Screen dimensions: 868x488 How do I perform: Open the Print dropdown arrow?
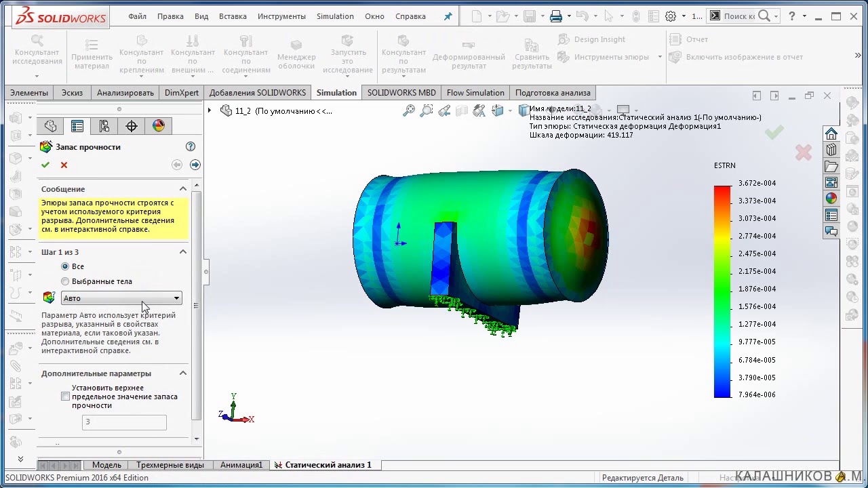tap(568, 16)
